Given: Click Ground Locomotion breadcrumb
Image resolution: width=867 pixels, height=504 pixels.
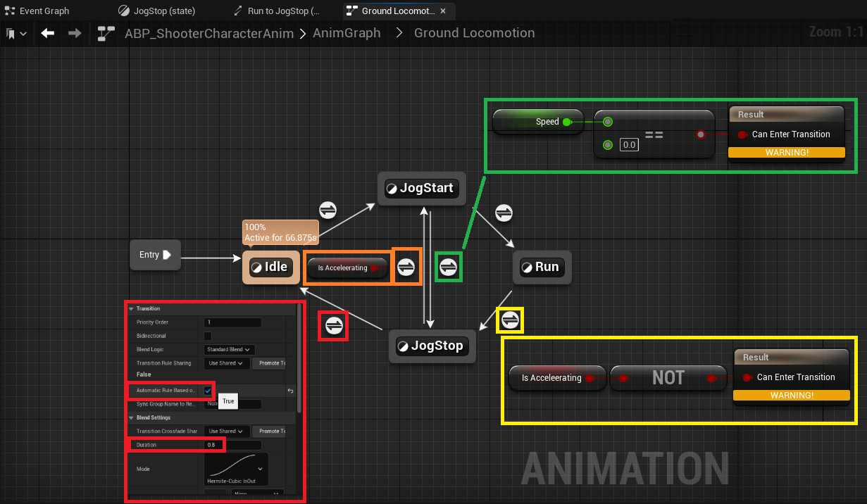Looking at the screenshot, I should pyautogui.click(x=474, y=33).
